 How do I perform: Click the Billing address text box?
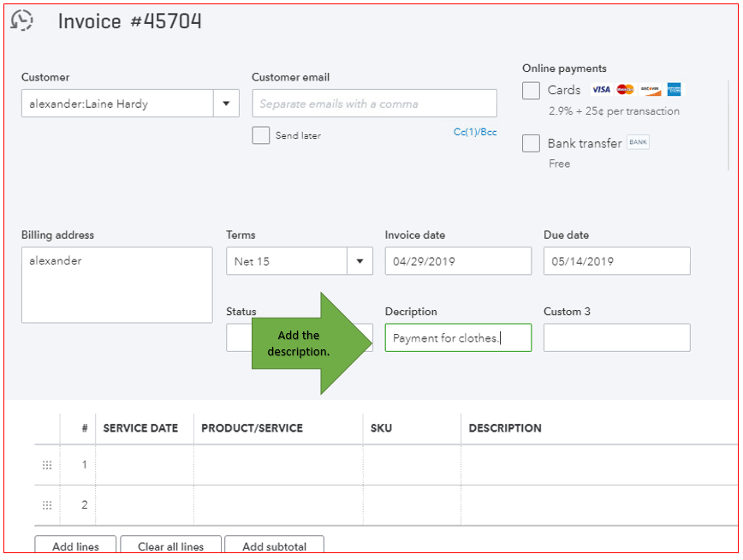coord(117,285)
